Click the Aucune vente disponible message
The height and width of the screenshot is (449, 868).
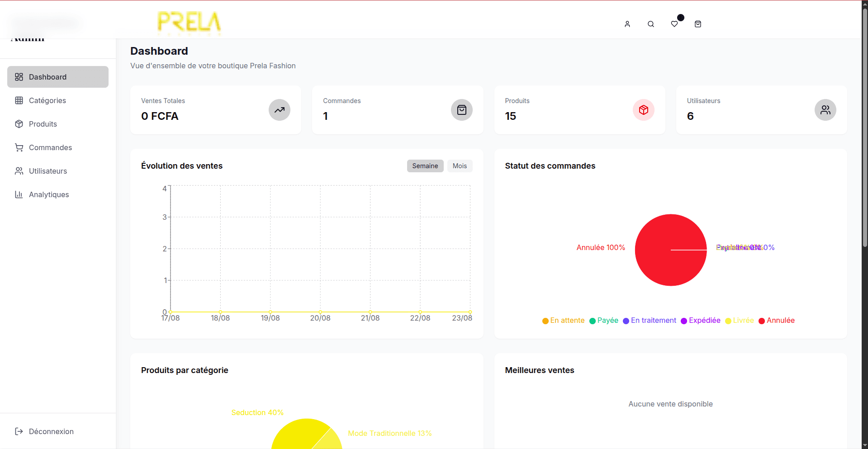point(670,404)
